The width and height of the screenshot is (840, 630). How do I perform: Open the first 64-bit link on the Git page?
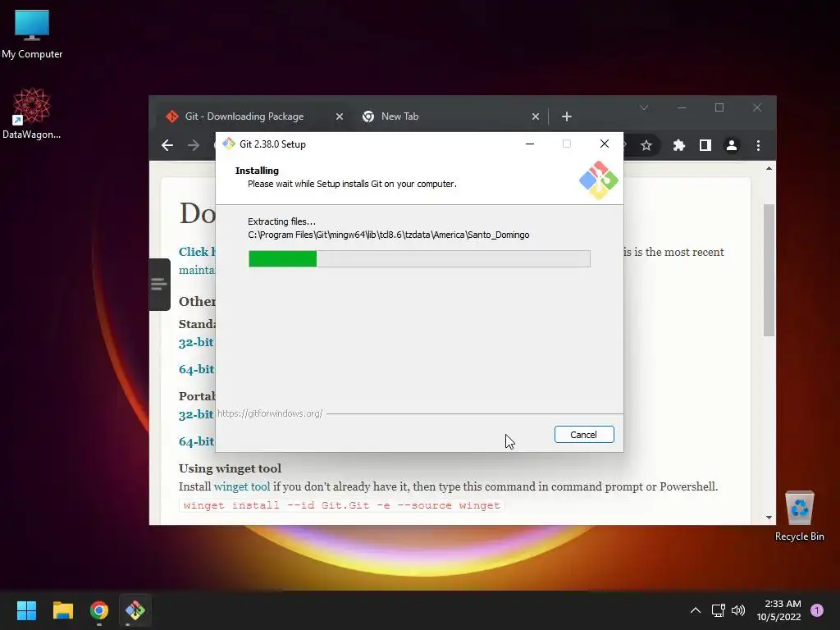click(x=196, y=369)
